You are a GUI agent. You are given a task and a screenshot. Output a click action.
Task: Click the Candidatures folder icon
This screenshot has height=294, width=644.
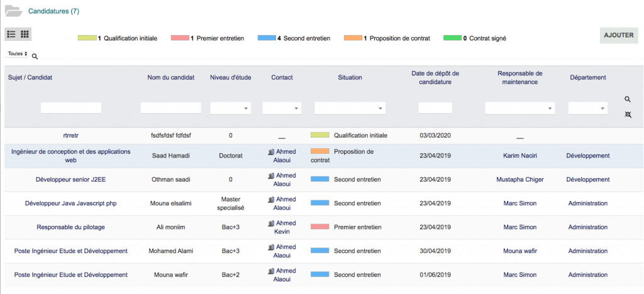click(x=13, y=11)
